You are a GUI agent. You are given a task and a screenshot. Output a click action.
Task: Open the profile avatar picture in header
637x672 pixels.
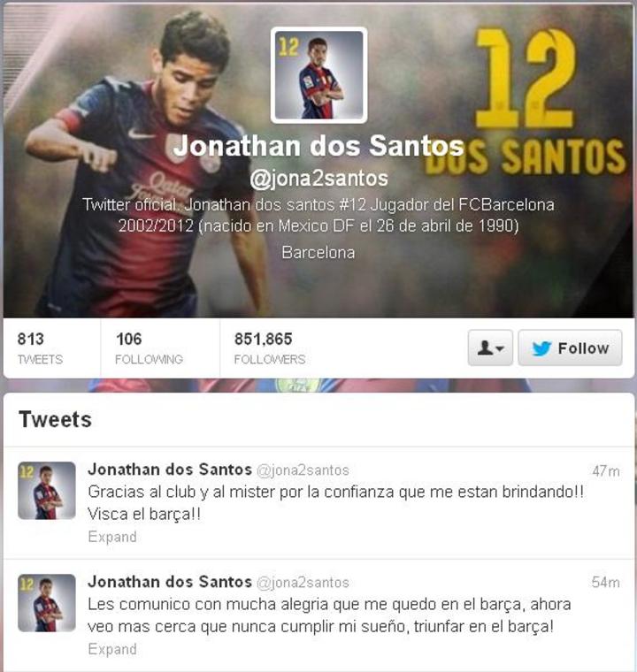coord(318,75)
